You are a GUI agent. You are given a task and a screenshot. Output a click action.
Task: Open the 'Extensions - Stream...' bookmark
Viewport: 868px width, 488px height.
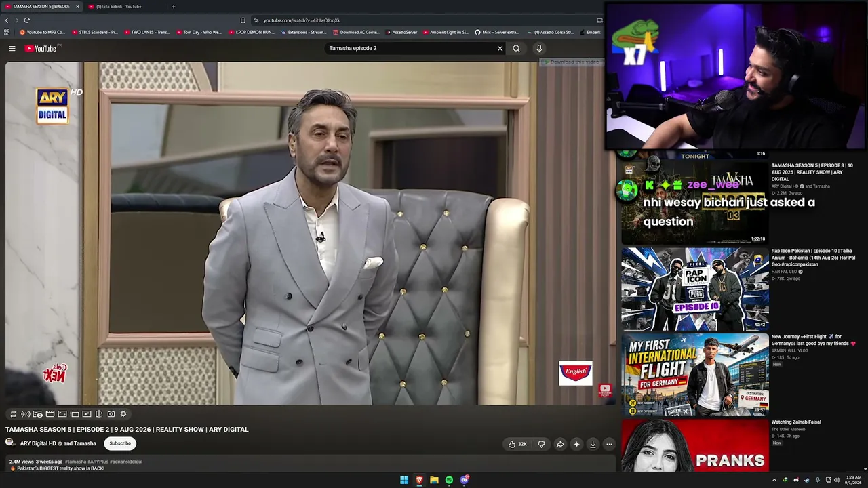303,32
